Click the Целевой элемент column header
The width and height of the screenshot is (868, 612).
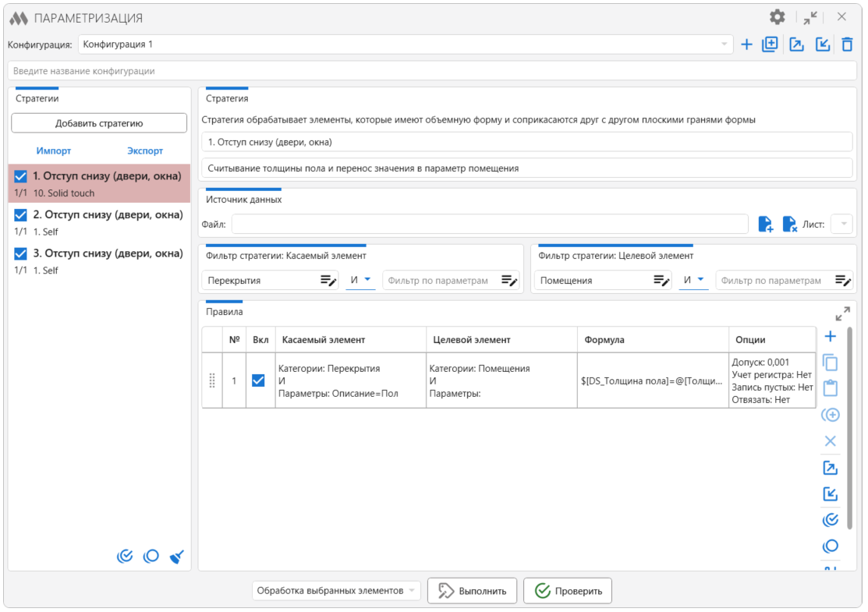[501, 340]
